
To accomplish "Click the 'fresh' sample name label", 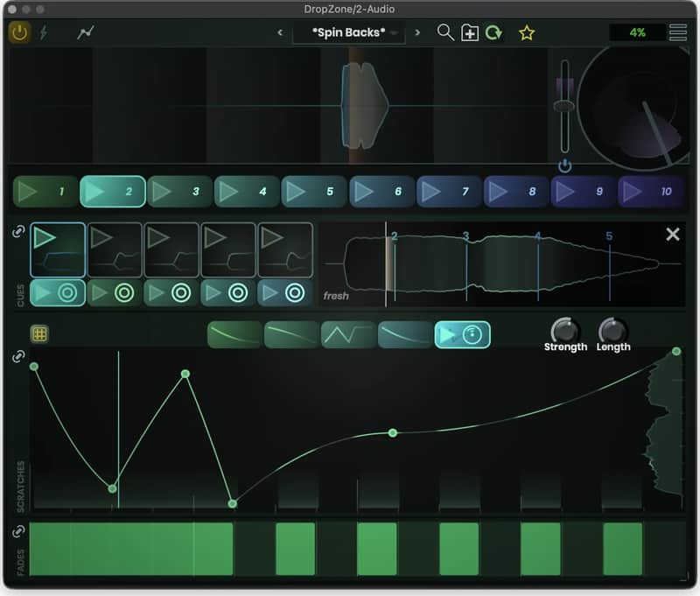I will tap(336, 296).
